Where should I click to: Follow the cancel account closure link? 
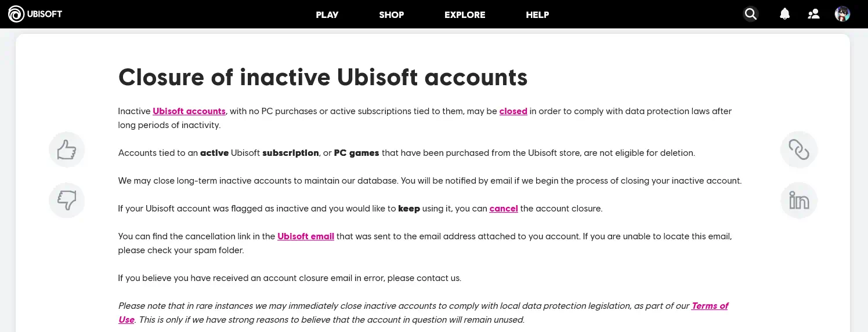click(x=504, y=209)
